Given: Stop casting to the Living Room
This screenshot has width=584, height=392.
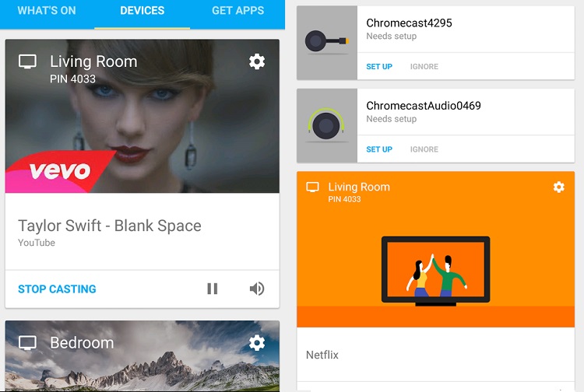Looking at the screenshot, I should (x=57, y=289).
